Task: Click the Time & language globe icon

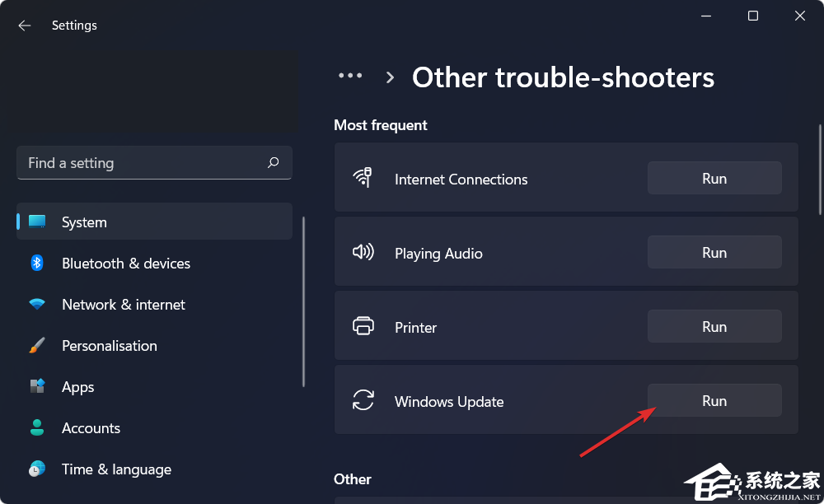Action: click(37, 469)
